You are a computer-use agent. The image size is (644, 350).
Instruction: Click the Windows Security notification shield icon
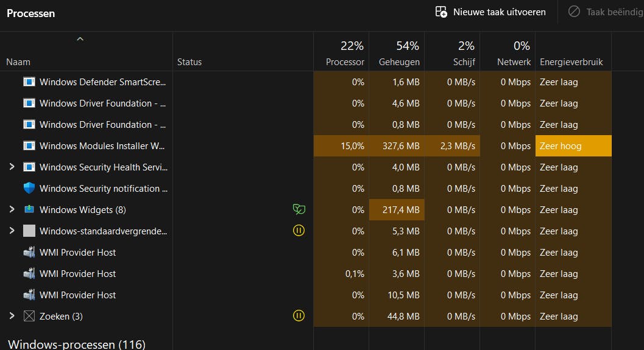[29, 189]
